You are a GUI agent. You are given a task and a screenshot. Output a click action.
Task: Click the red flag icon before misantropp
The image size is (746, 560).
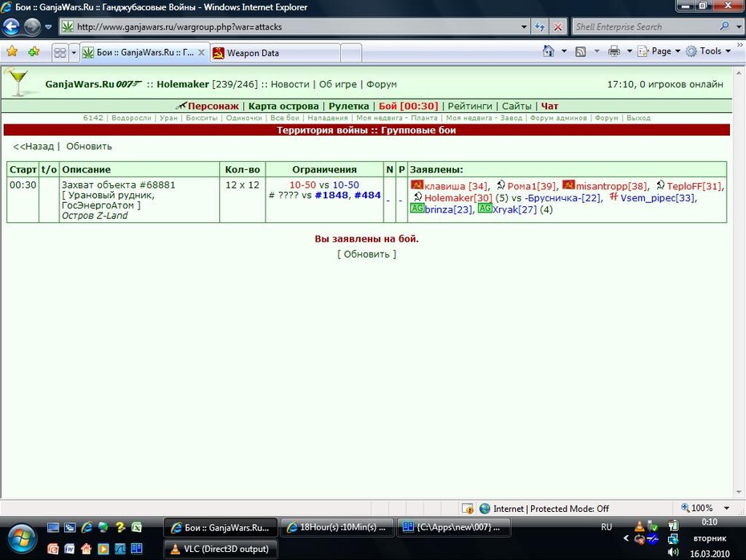click(x=569, y=185)
